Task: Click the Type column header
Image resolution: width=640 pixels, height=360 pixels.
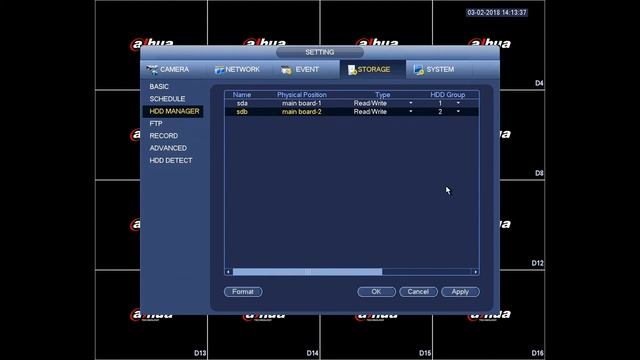Action: coord(382,94)
